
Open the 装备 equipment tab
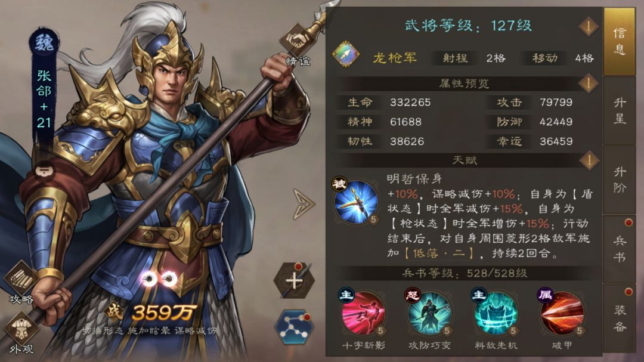tap(620, 318)
